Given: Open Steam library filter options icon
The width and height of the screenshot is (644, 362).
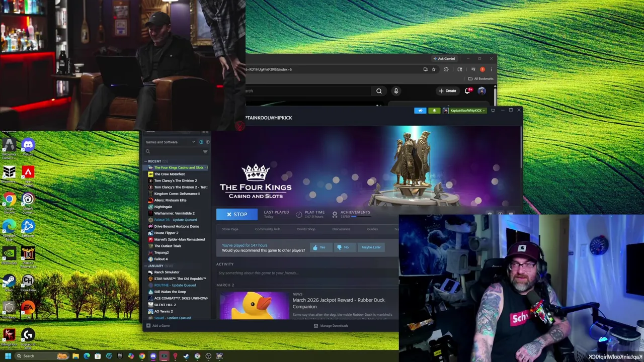Looking at the screenshot, I should (205, 151).
